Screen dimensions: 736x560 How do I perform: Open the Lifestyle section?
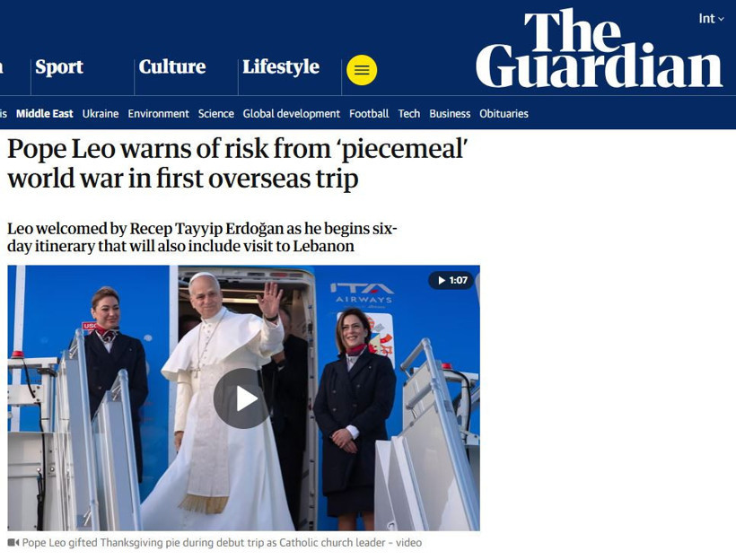(x=281, y=66)
